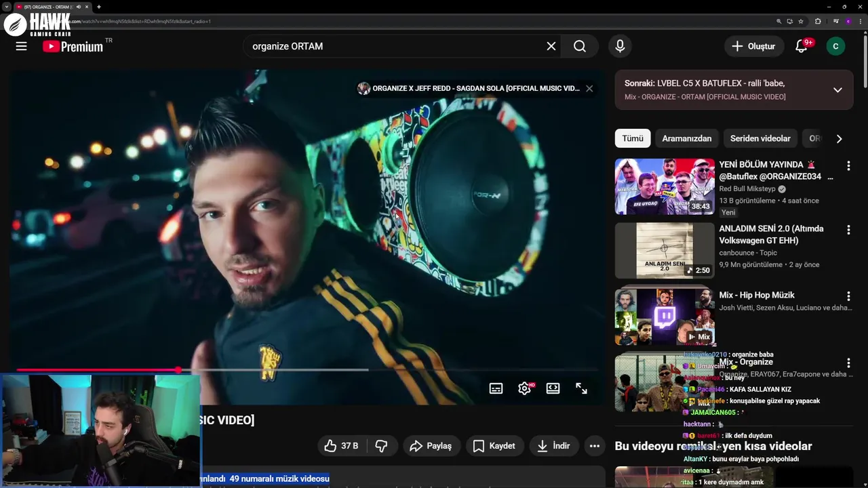Image resolution: width=868 pixels, height=488 pixels.
Task: Open the YouTube hamburger guide menu
Action: tap(21, 46)
